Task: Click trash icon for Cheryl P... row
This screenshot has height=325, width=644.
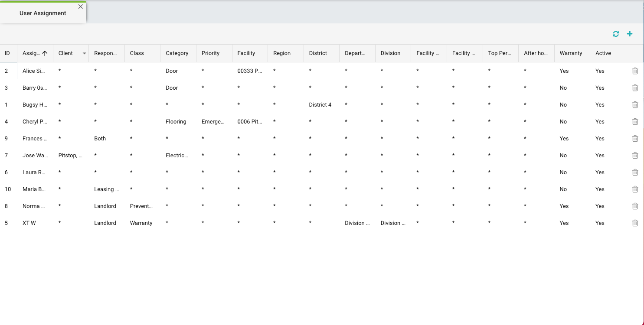Action: (x=635, y=121)
